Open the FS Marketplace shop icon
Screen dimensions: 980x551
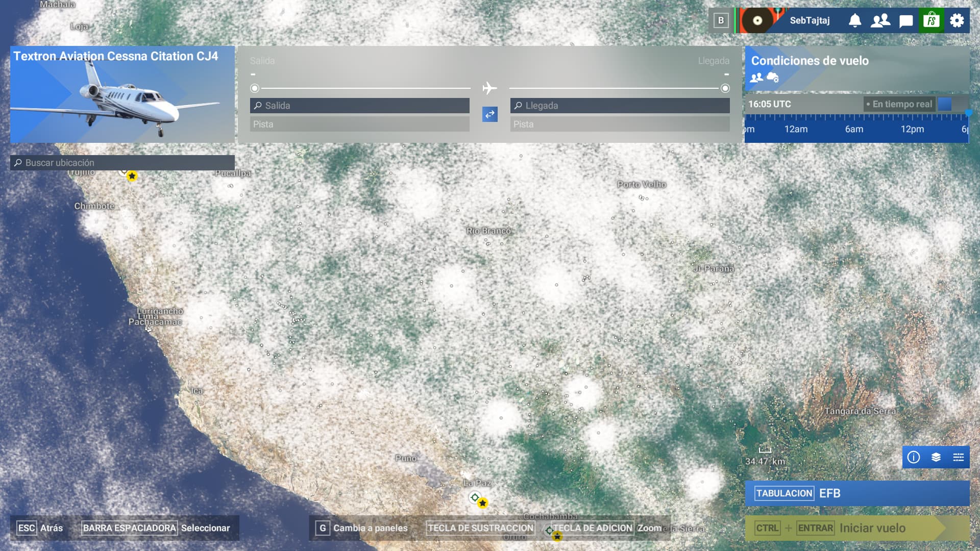coord(932,20)
